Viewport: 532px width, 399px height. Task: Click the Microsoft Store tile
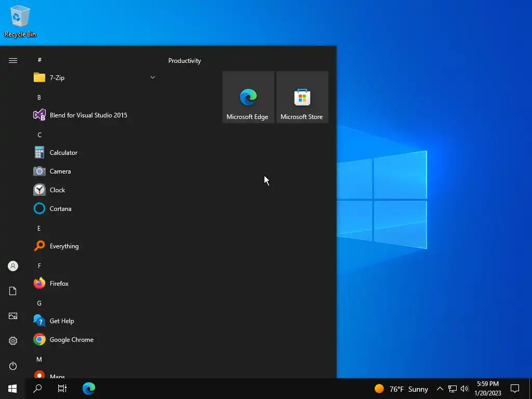point(302,97)
